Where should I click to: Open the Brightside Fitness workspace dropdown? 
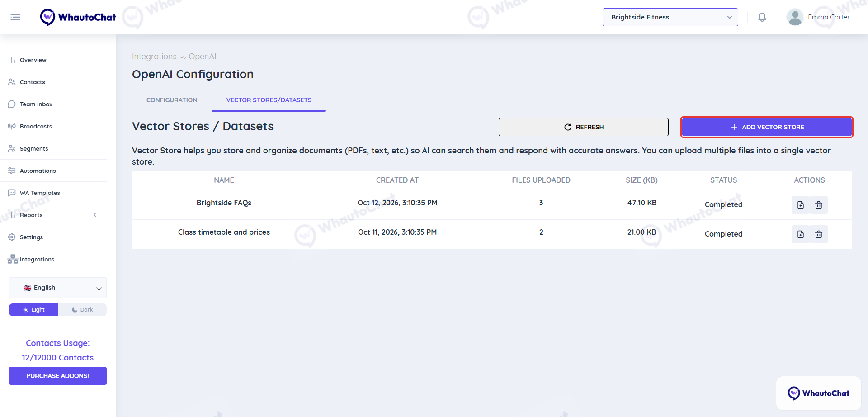tap(670, 17)
